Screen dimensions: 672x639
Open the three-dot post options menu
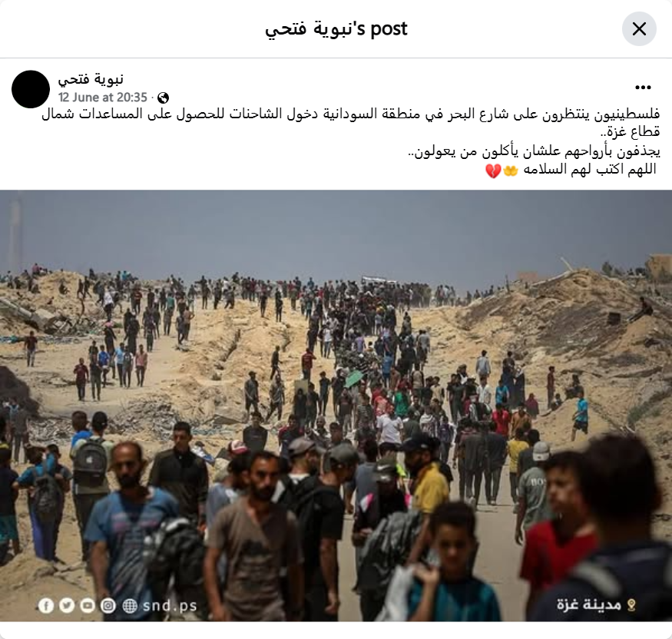tap(643, 88)
